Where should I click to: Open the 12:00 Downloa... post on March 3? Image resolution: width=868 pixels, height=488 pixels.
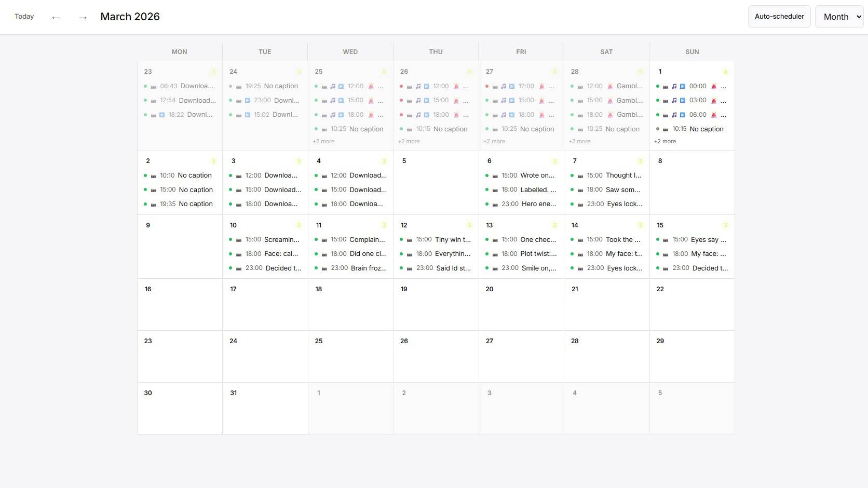265,175
